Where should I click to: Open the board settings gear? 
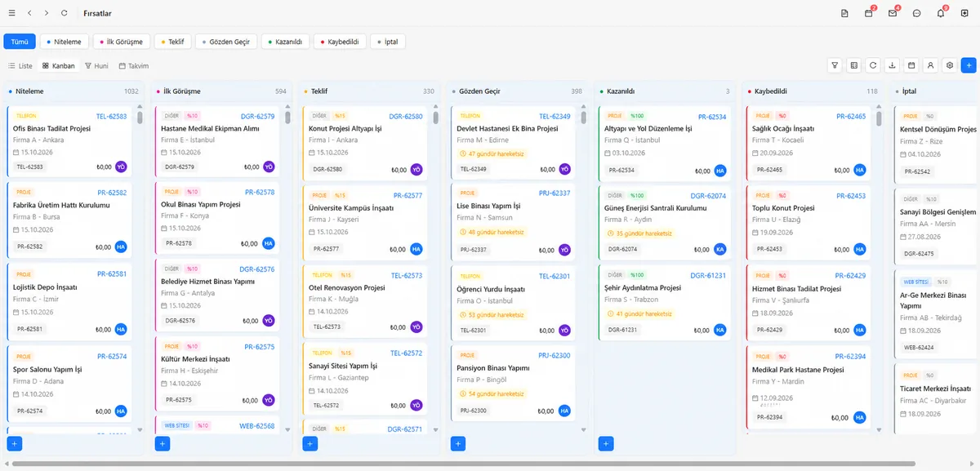point(950,65)
